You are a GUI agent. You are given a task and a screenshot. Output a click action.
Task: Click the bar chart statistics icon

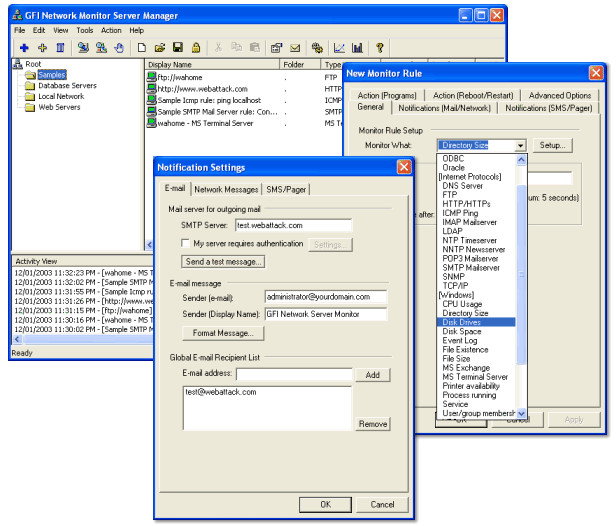pos(358,48)
